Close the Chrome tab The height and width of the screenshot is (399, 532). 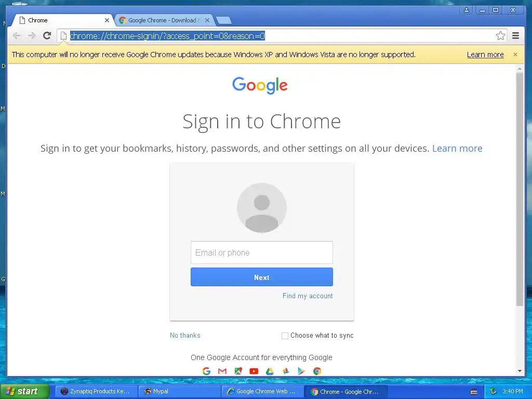coord(107,20)
